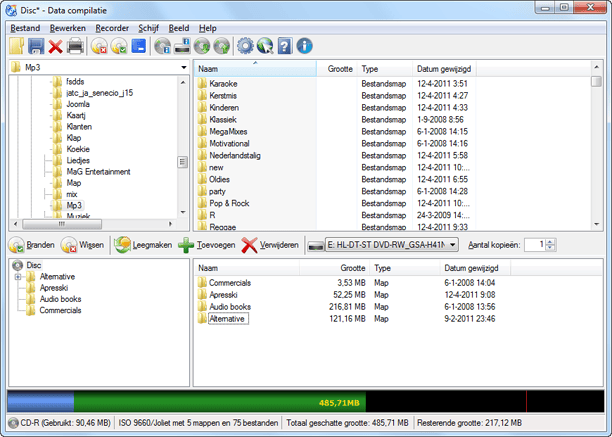612x437 pixels.
Task: Open the Mp3 folder path dropdown
Action: [x=183, y=68]
